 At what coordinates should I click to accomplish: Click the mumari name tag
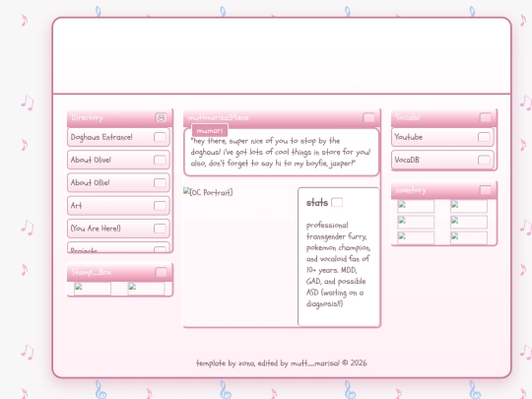[x=210, y=131]
